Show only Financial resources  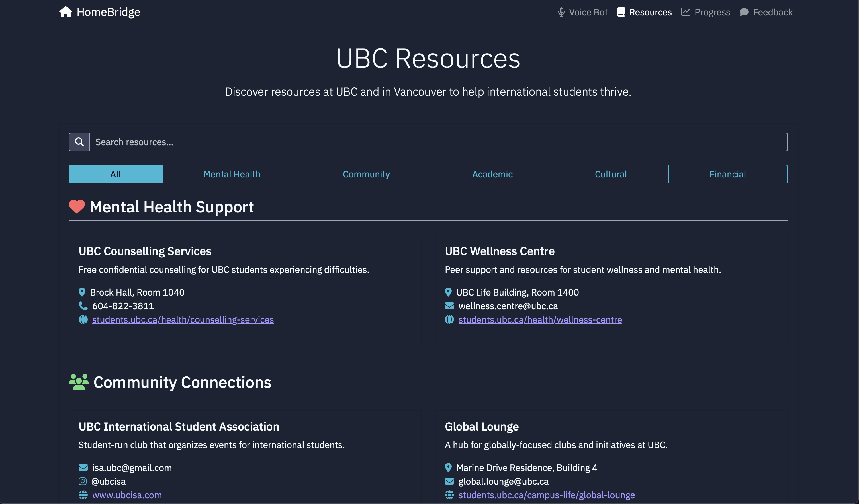(x=727, y=174)
